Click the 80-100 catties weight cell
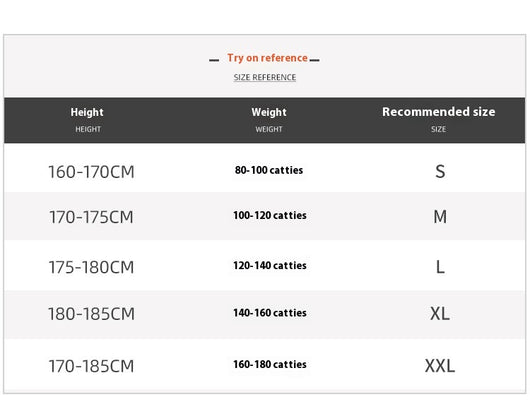The height and width of the screenshot is (409, 530). coord(269,170)
